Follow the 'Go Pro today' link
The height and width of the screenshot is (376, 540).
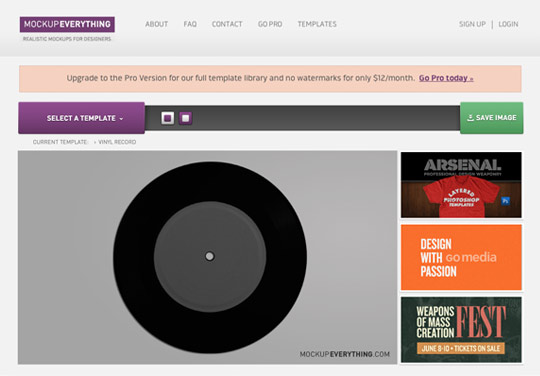[x=446, y=78]
